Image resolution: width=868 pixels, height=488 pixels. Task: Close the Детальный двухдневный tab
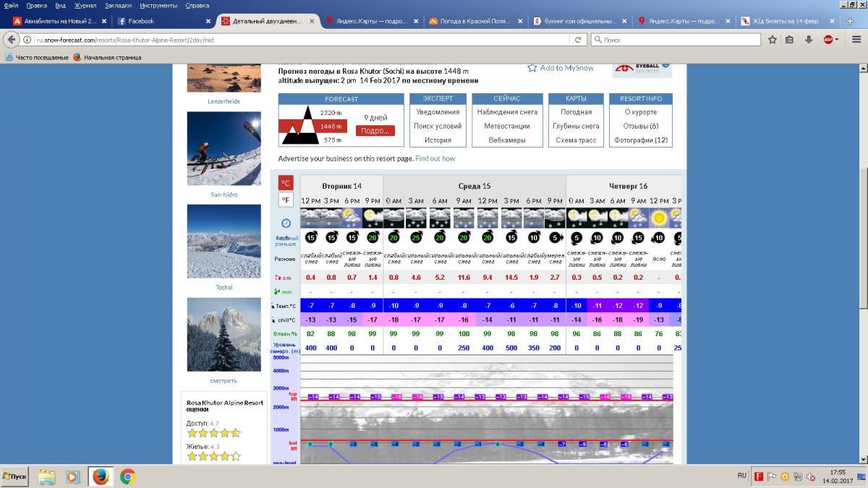click(x=312, y=21)
